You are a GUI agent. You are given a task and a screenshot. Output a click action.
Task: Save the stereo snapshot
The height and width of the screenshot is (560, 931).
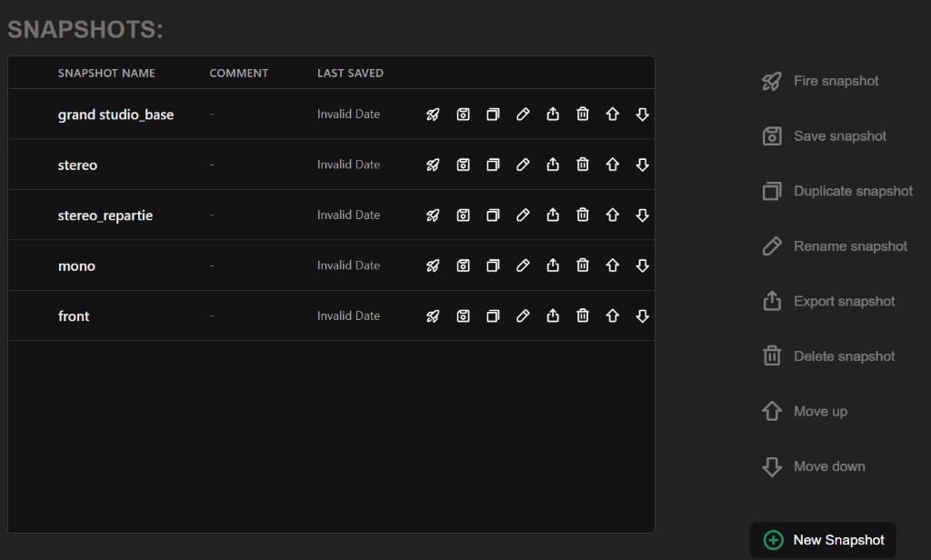[463, 165]
